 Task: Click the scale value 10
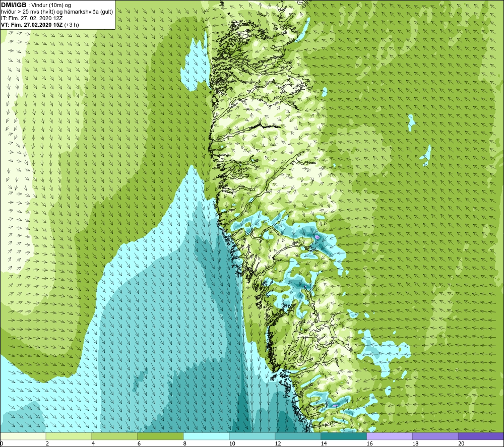pos(232,443)
